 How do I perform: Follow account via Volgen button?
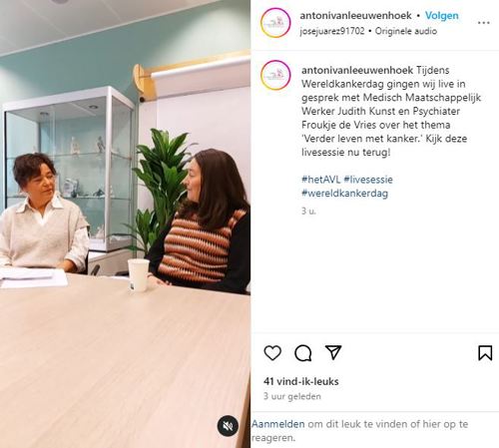point(442,15)
